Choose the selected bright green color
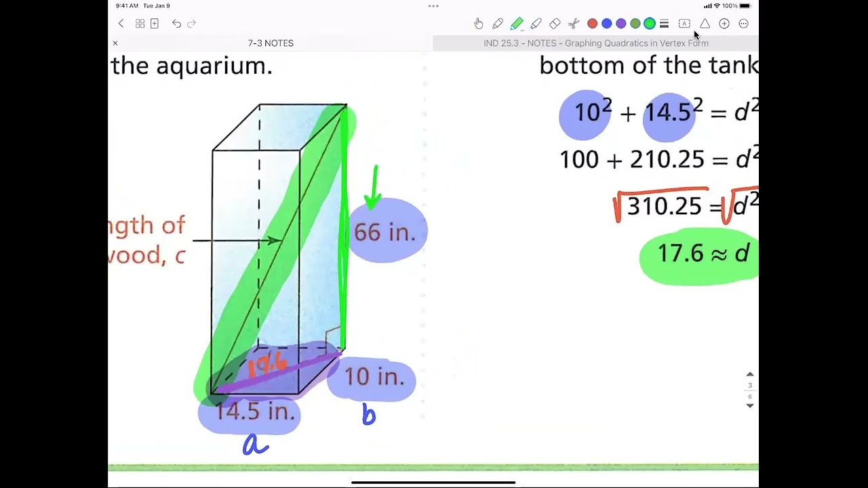The width and height of the screenshot is (868, 488). [650, 24]
